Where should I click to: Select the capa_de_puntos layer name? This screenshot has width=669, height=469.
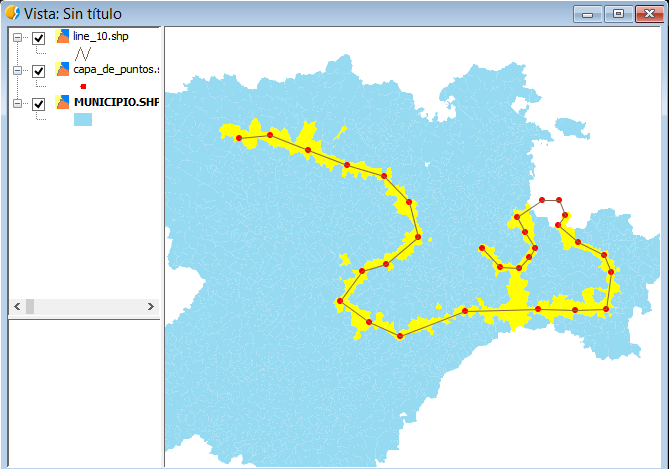tap(116, 70)
